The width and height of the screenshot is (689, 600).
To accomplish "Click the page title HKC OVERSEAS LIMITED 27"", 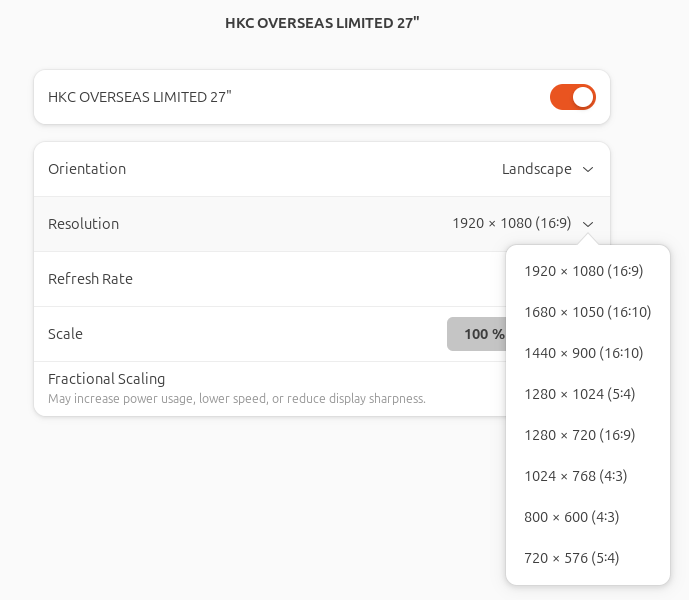I will (x=322, y=23).
